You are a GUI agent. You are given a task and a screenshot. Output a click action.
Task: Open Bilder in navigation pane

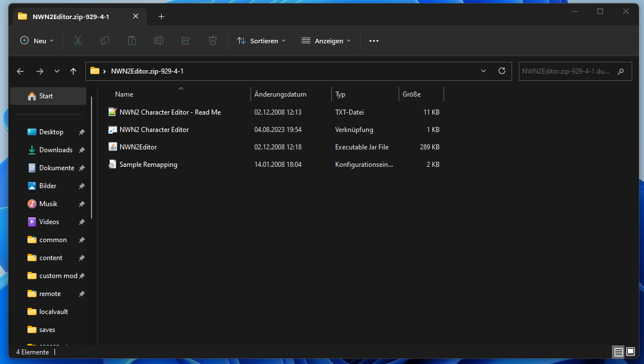coord(48,186)
